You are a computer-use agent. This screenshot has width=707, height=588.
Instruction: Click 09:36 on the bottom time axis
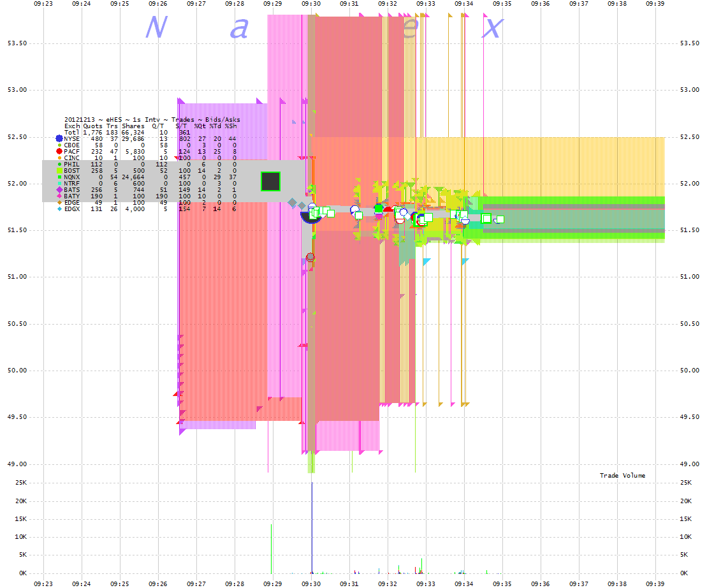point(540,584)
